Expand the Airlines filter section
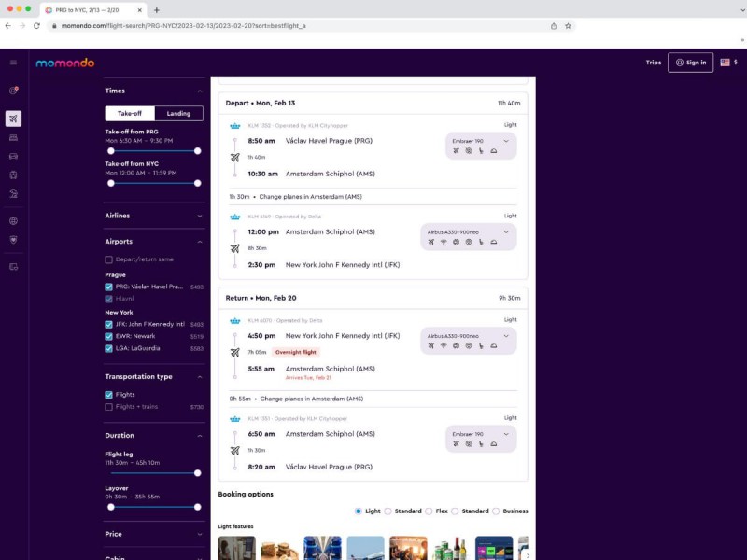The width and height of the screenshot is (747, 560). (200, 216)
